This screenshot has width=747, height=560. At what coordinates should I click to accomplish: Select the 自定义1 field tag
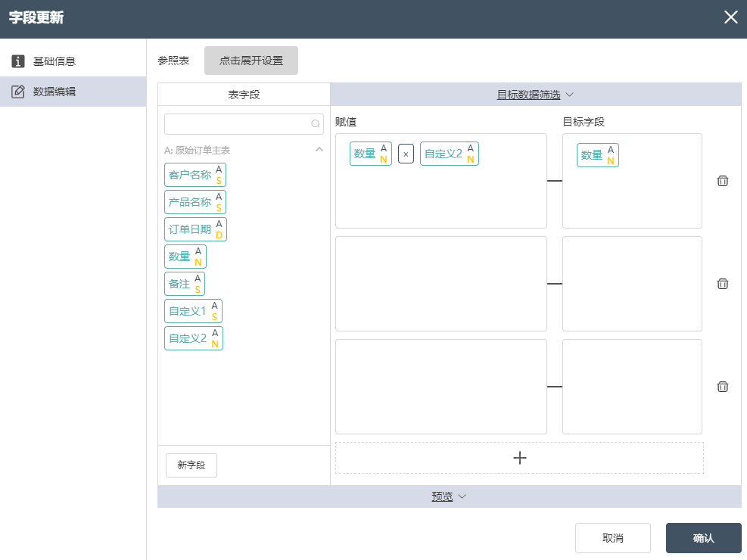coord(193,311)
